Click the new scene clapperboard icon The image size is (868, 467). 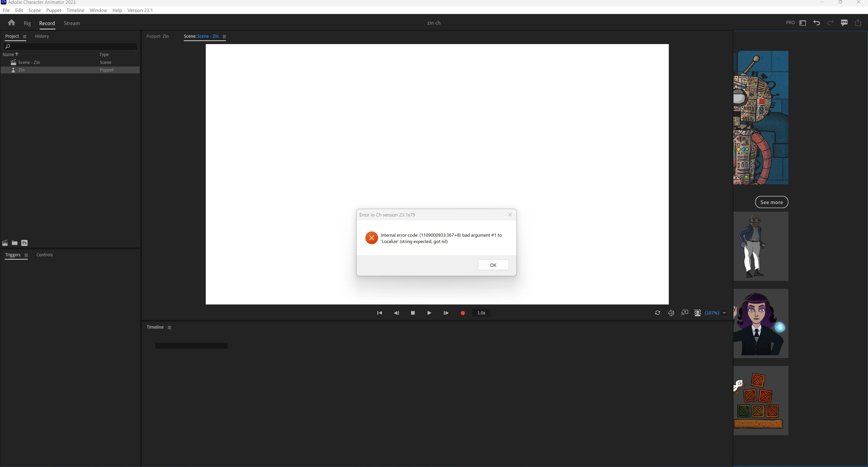5,243
